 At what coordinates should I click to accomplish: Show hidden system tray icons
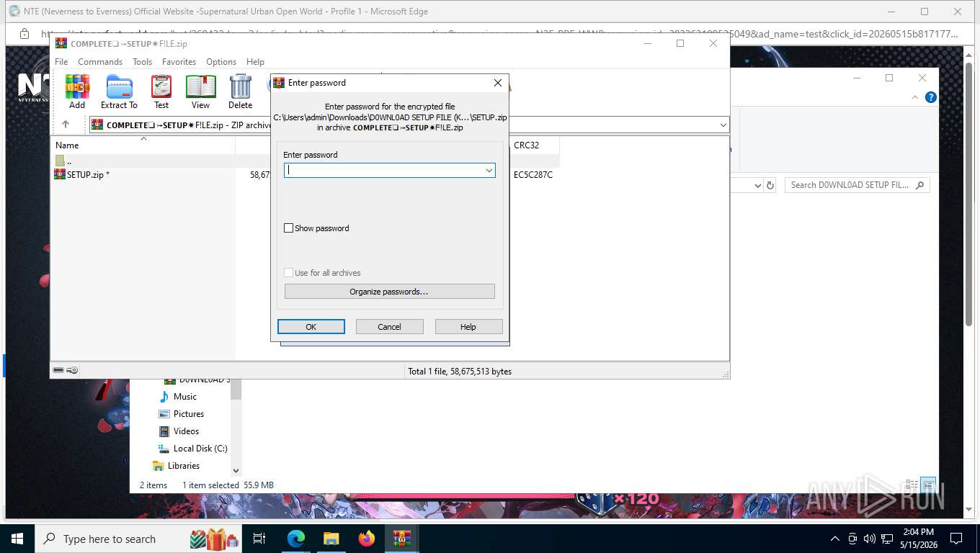coord(835,539)
